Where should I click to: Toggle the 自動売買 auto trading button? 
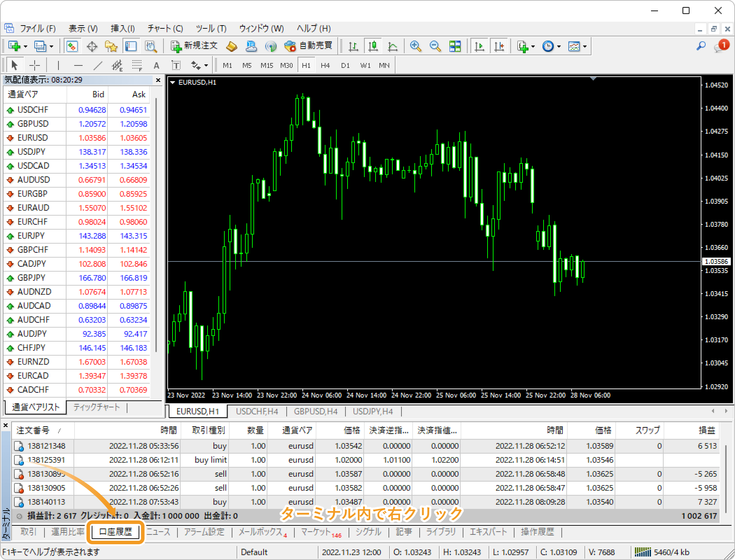(x=308, y=46)
